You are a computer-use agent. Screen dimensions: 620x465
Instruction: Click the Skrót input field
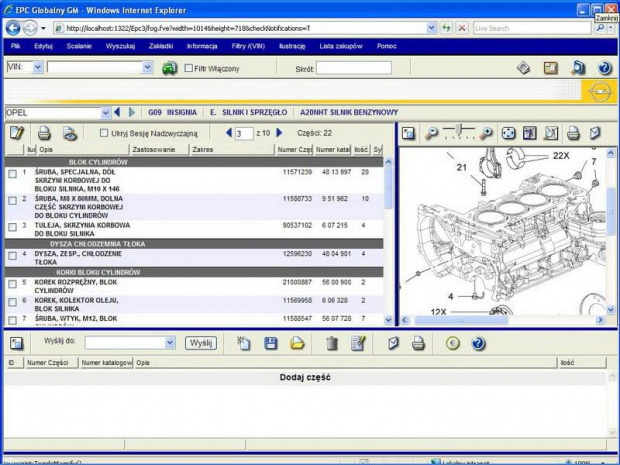354,68
